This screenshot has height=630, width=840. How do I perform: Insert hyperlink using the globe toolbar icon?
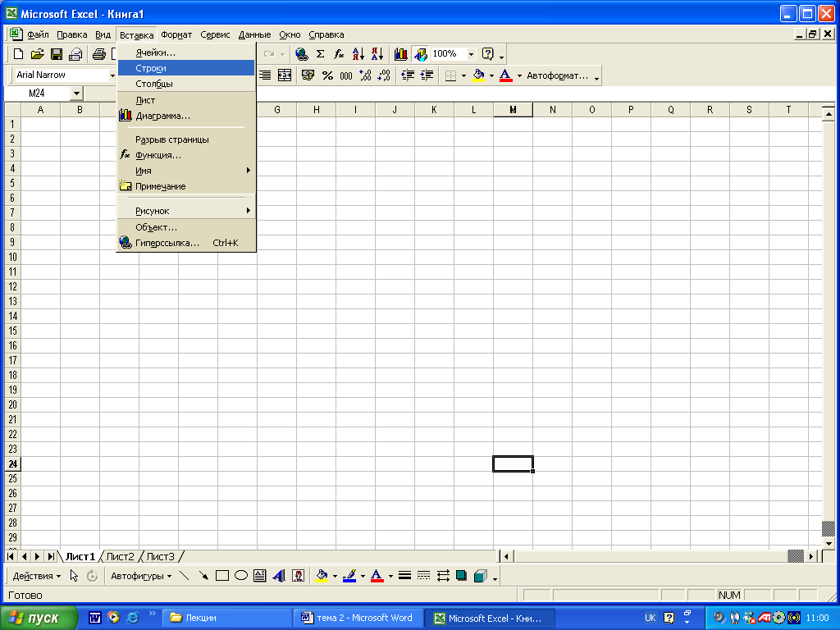302,54
